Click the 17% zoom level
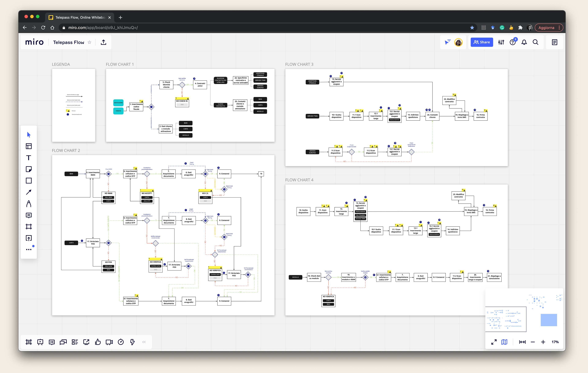Viewport: 588px width, 373px height. [x=555, y=342]
